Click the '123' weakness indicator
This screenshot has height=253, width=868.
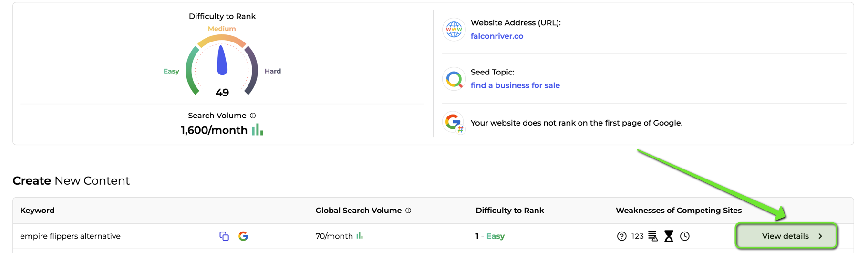(x=638, y=236)
